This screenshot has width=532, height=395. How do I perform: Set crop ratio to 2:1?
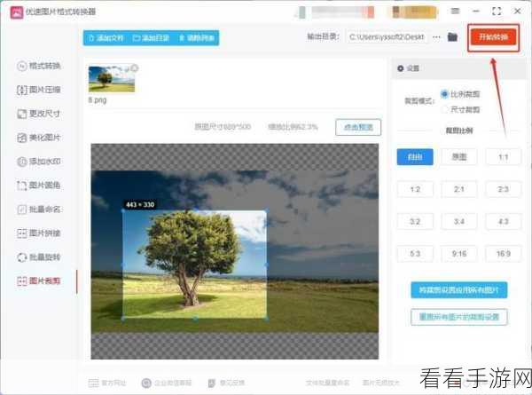[459, 189]
